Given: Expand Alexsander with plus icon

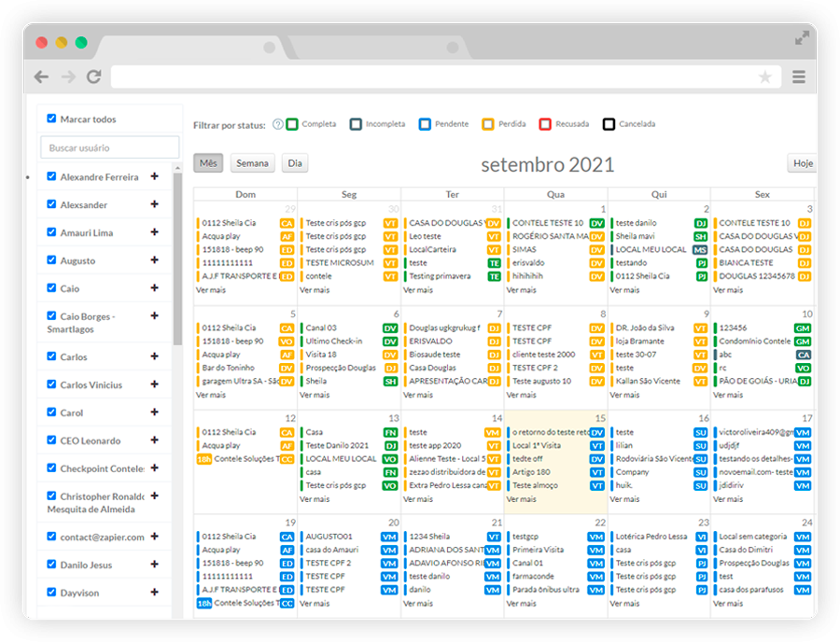Looking at the screenshot, I should coord(154,204).
